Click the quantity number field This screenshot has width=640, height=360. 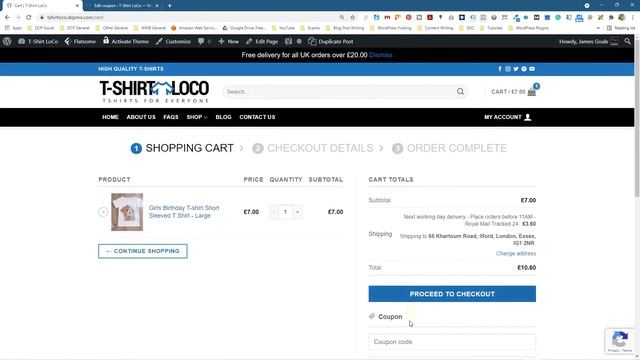click(x=285, y=212)
